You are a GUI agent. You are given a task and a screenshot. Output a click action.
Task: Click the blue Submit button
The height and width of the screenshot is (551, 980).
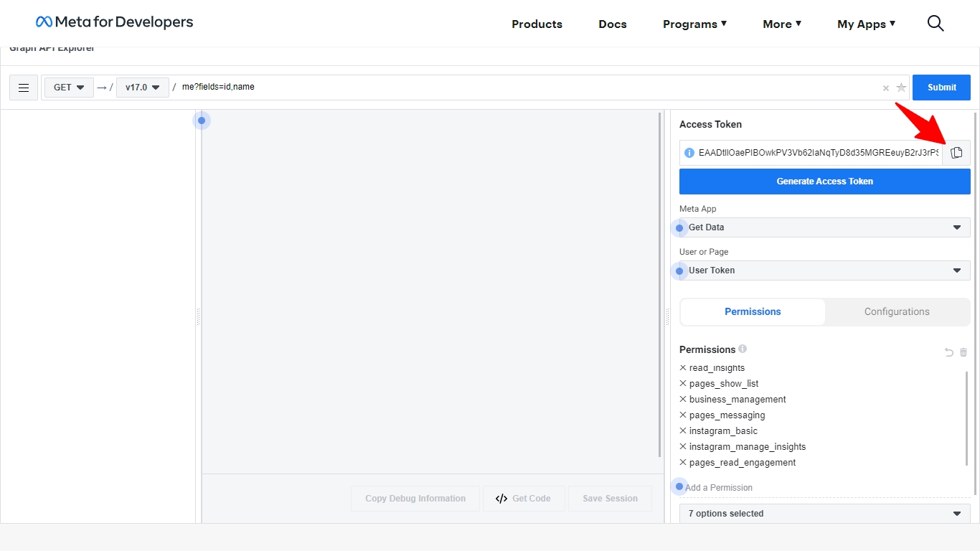[941, 88]
